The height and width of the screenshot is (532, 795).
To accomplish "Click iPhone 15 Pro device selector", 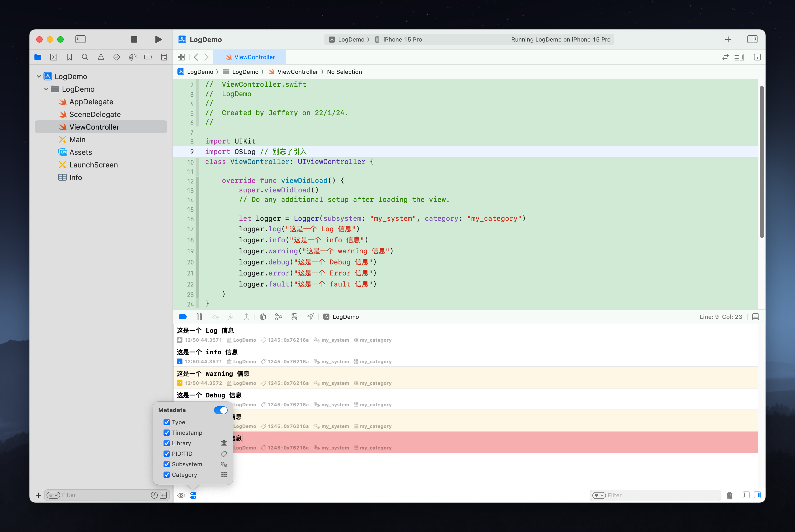I will [402, 39].
